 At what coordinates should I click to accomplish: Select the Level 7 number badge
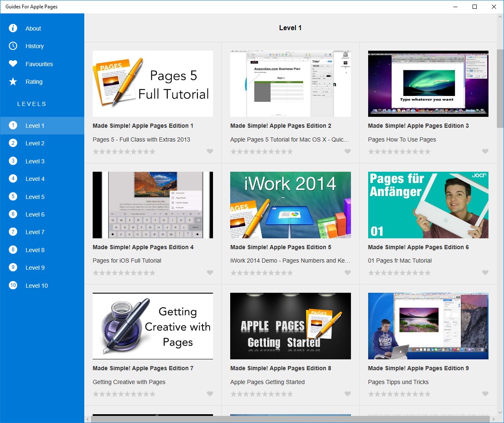coord(13,232)
